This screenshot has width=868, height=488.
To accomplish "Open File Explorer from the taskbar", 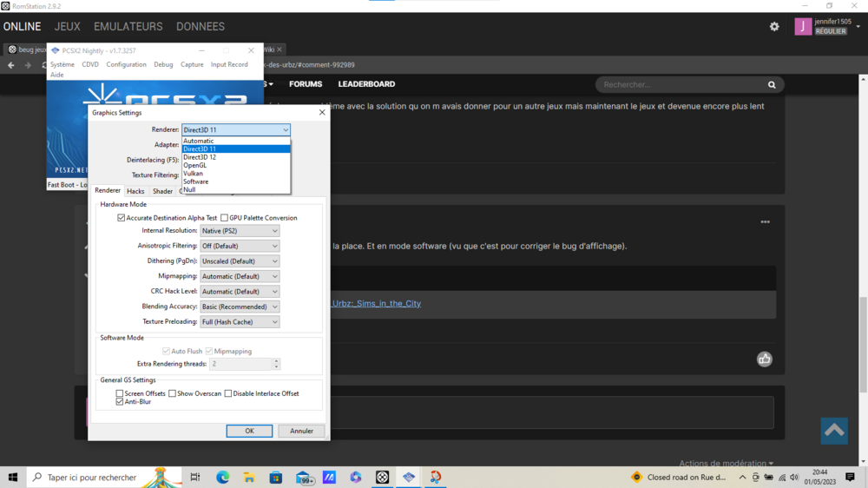I will [249, 478].
